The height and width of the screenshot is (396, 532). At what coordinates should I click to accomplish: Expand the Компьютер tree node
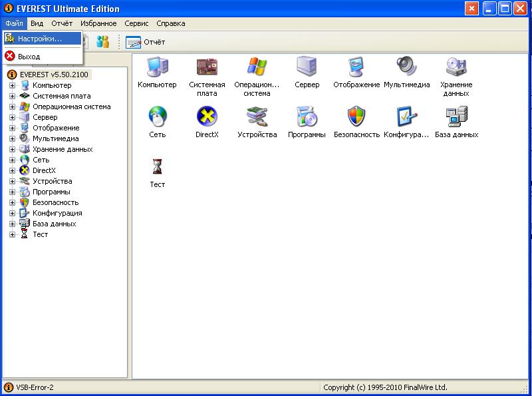click(x=12, y=85)
